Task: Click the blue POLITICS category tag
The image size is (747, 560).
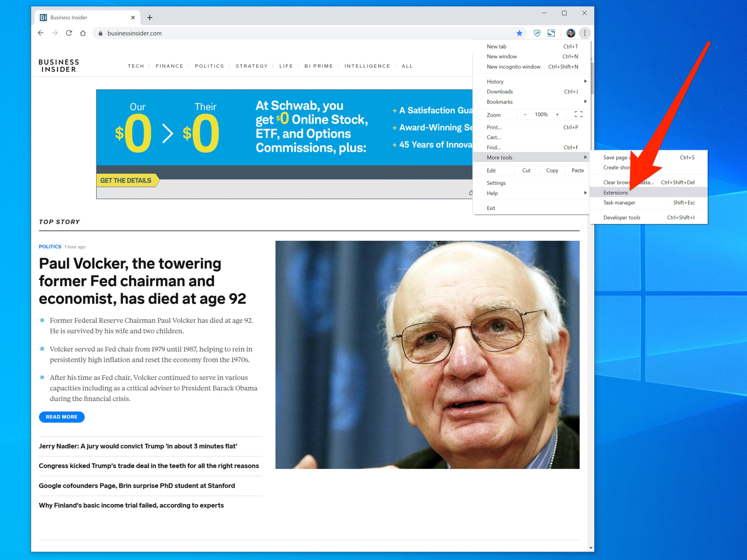Action: point(50,246)
